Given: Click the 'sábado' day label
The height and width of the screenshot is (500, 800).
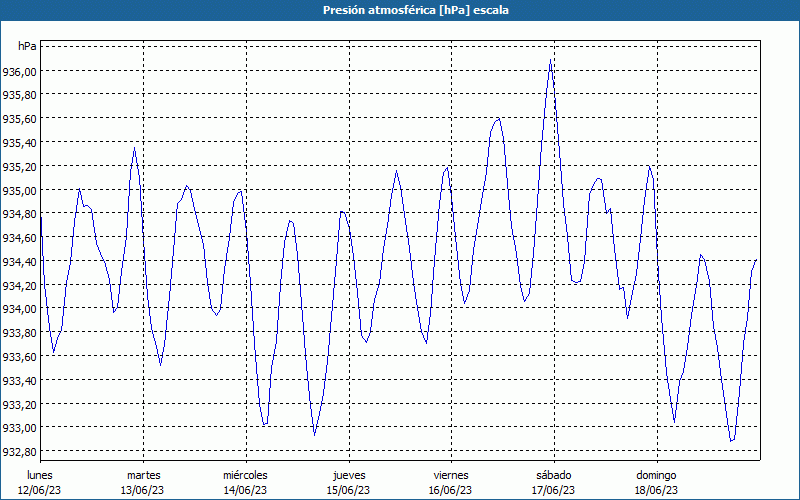Looking at the screenshot, I should [x=554, y=475].
